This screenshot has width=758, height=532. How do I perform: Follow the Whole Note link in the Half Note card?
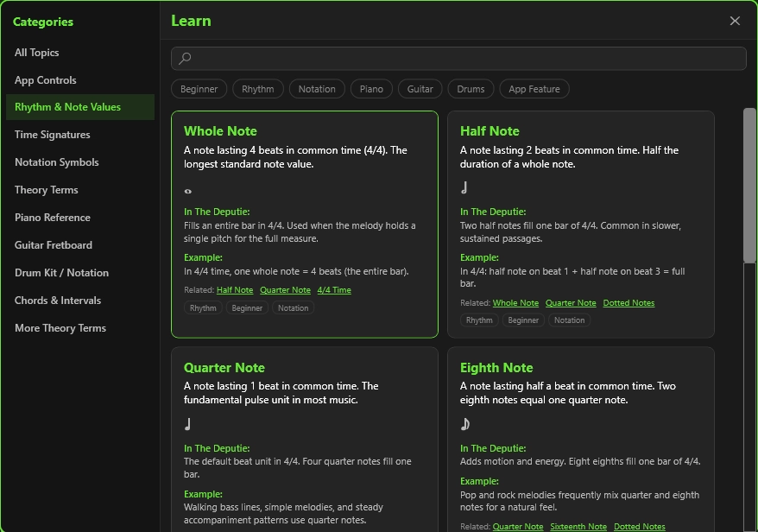[x=515, y=303]
